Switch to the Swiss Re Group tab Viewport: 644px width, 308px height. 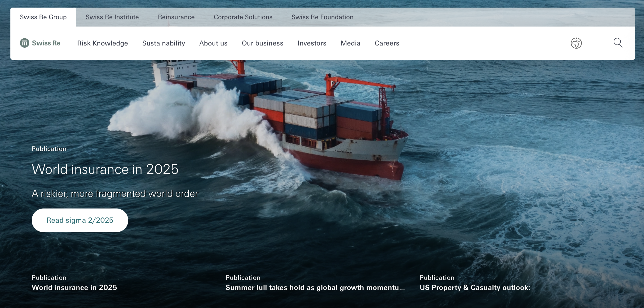coord(43,17)
